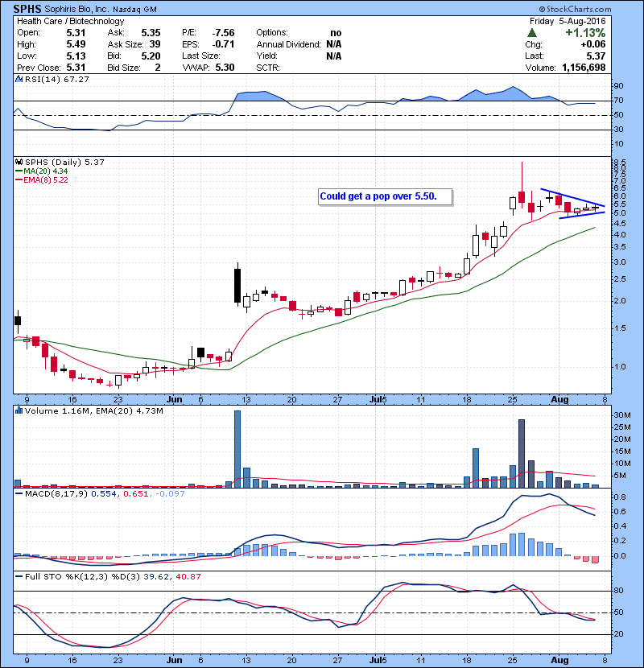644x668 pixels.
Task: Click the 80 label on the stochastic axis
Action: pyautogui.click(x=618, y=591)
